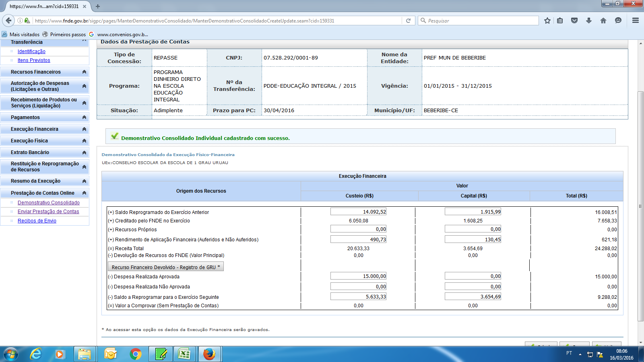The height and width of the screenshot is (362, 644).
Task: Bookmark this page with the star icon
Action: tap(547, 21)
